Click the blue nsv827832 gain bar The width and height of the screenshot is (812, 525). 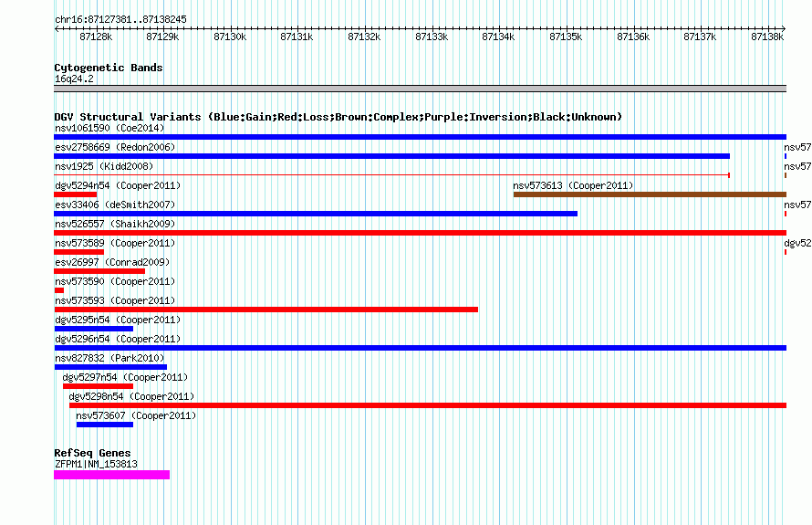tap(110, 367)
